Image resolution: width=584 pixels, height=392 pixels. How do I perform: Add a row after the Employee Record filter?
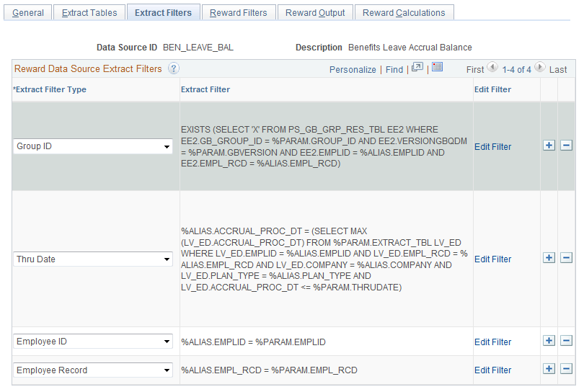point(549,369)
